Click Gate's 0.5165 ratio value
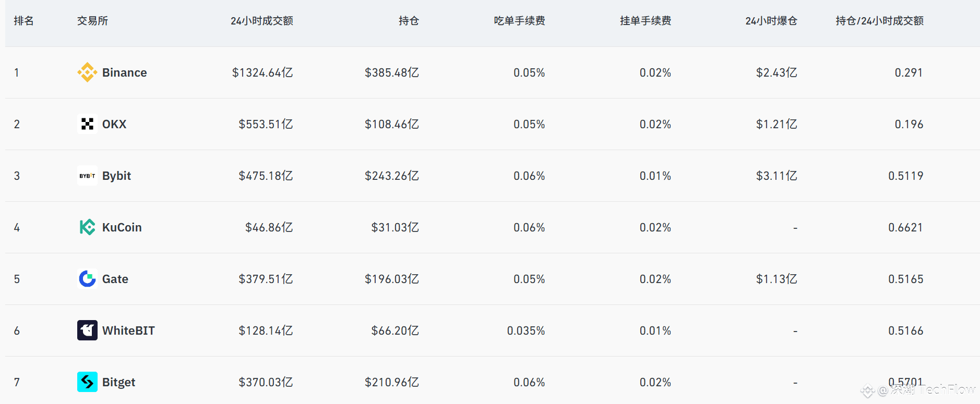The width and height of the screenshot is (980, 404). point(905,279)
